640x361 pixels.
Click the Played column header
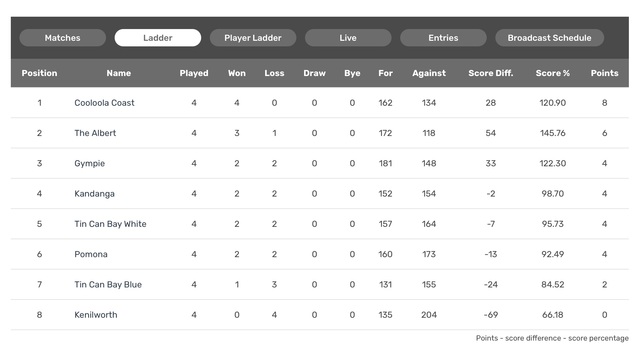(x=194, y=73)
